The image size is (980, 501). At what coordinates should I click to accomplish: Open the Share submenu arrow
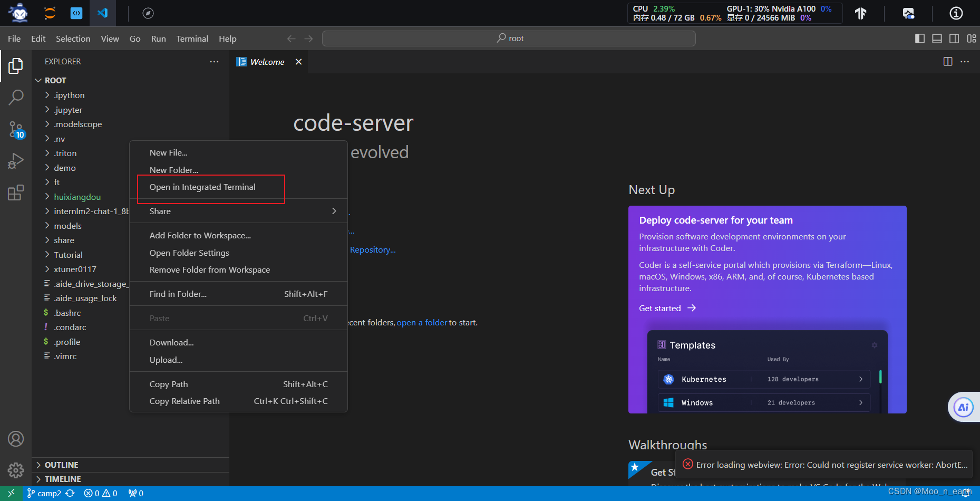[334, 211]
